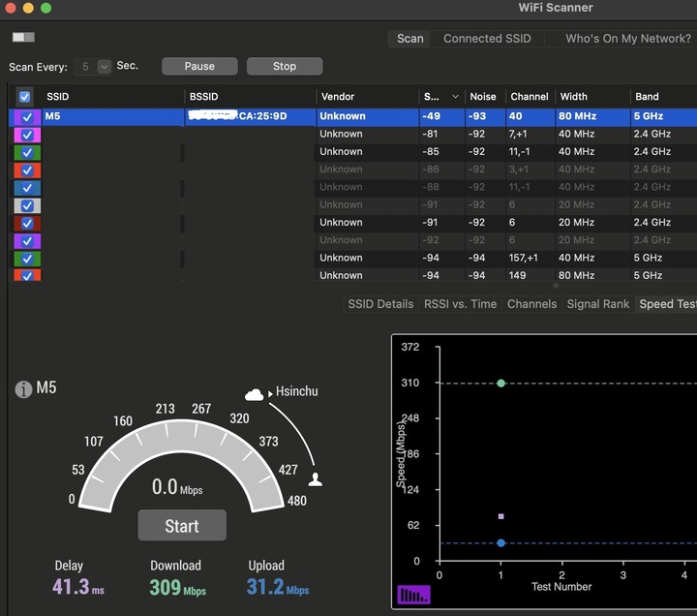Click the blue upload data point on the chart
The height and width of the screenshot is (616, 697).
click(x=501, y=542)
